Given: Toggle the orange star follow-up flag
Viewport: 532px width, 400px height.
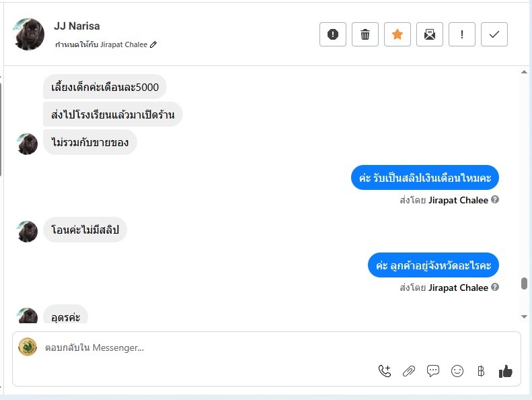Looking at the screenshot, I should point(397,34).
